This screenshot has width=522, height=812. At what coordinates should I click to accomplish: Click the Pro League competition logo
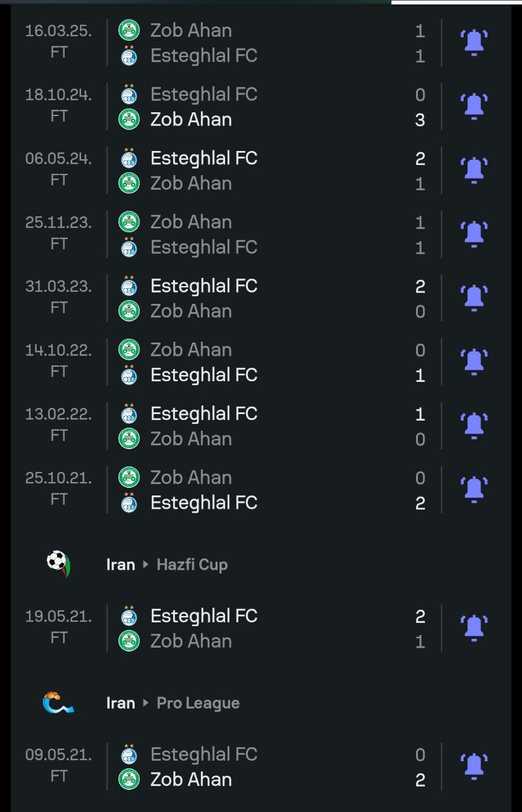click(x=58, y=703)
